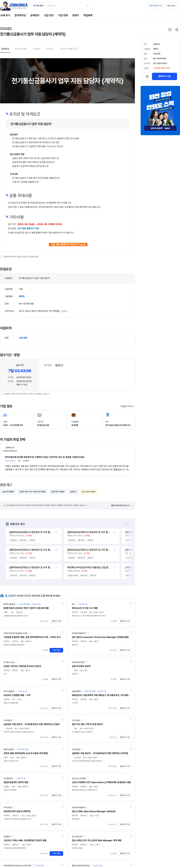This screenshot has width=180, height=868.
Task: Open [토스] AML Operations Manager (Global) posting
Action: 94,811
